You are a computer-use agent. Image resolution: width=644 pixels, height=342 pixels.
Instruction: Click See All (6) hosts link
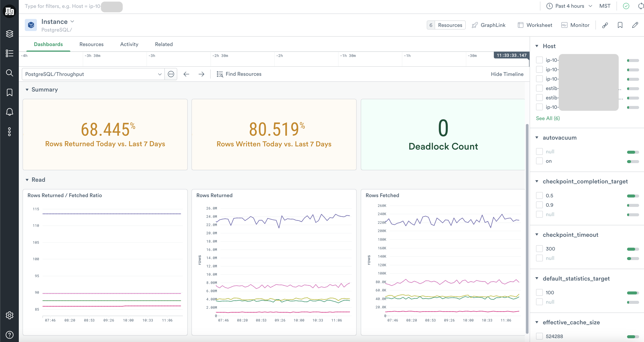(548, 118)
